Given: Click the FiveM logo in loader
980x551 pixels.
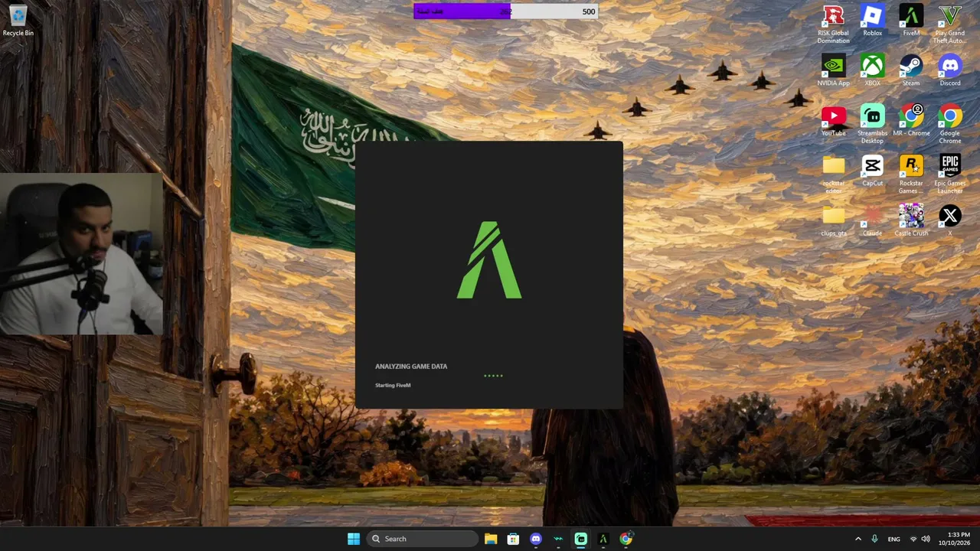Looking at the screenshot, I should pyautogui.click(x=489, y=260).
